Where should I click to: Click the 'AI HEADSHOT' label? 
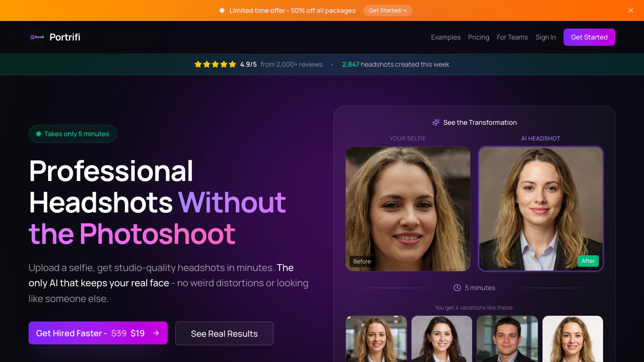click(x=541, y=139)
